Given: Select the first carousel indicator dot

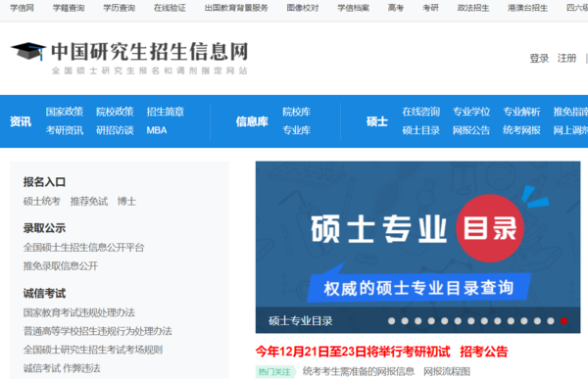Looking at the screenshot, I should (391, 321).
